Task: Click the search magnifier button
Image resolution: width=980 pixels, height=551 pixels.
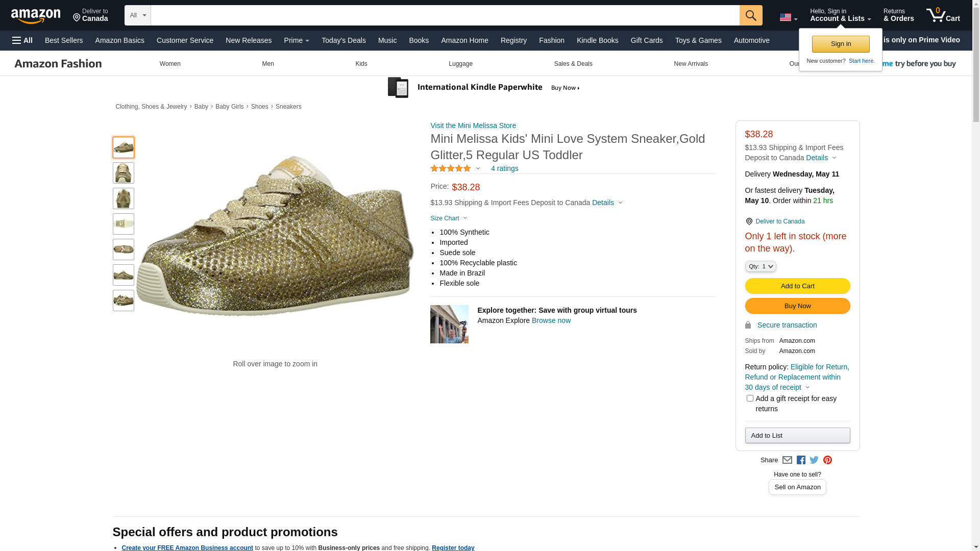Action: pos(750,15)
